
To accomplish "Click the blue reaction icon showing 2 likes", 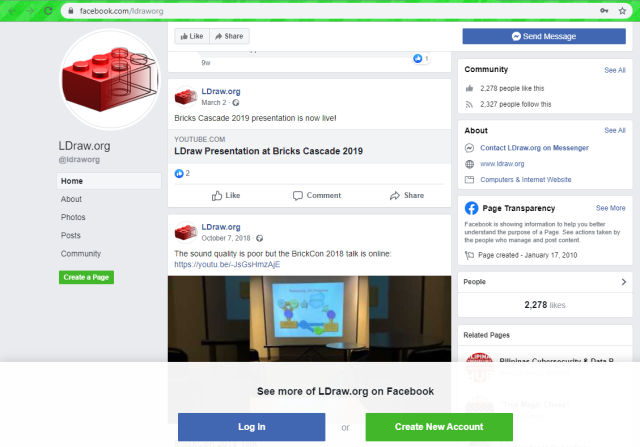I will (x=179, y=173).
